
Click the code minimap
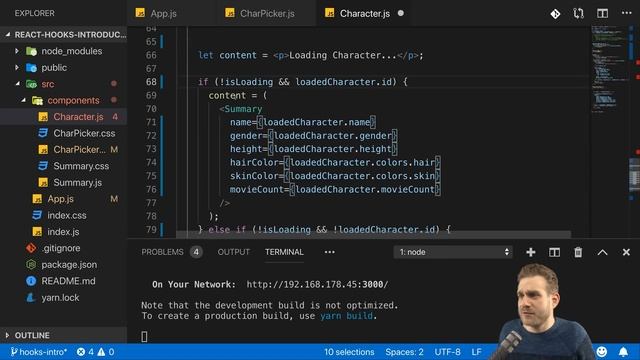[610, 69]
